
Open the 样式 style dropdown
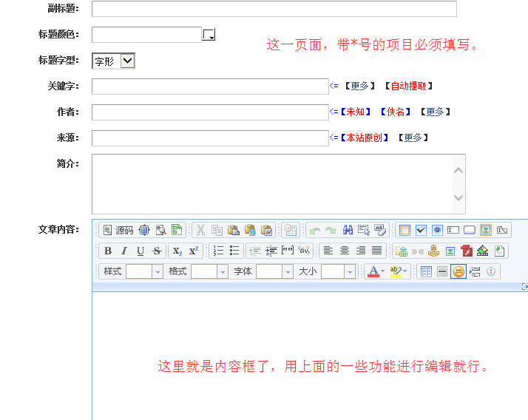point(143,271)
